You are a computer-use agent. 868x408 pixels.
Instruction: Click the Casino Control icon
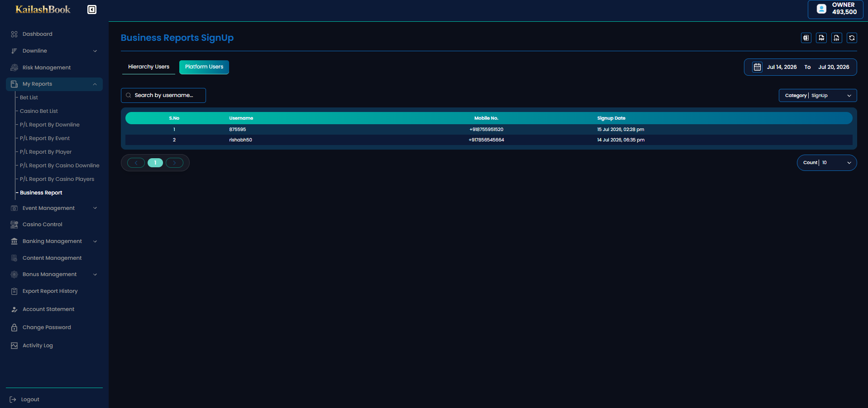pos(14,224)
